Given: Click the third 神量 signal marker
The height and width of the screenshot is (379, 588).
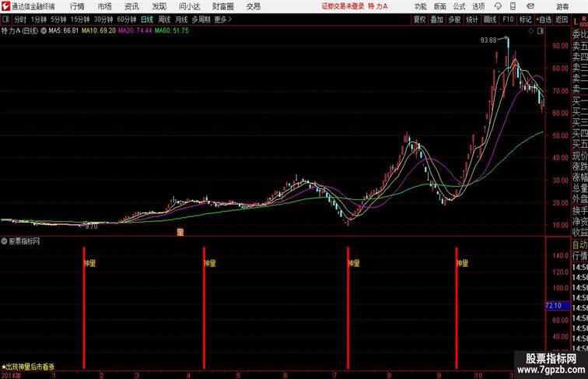Looking at the screenshot, I should click(354, 263).
